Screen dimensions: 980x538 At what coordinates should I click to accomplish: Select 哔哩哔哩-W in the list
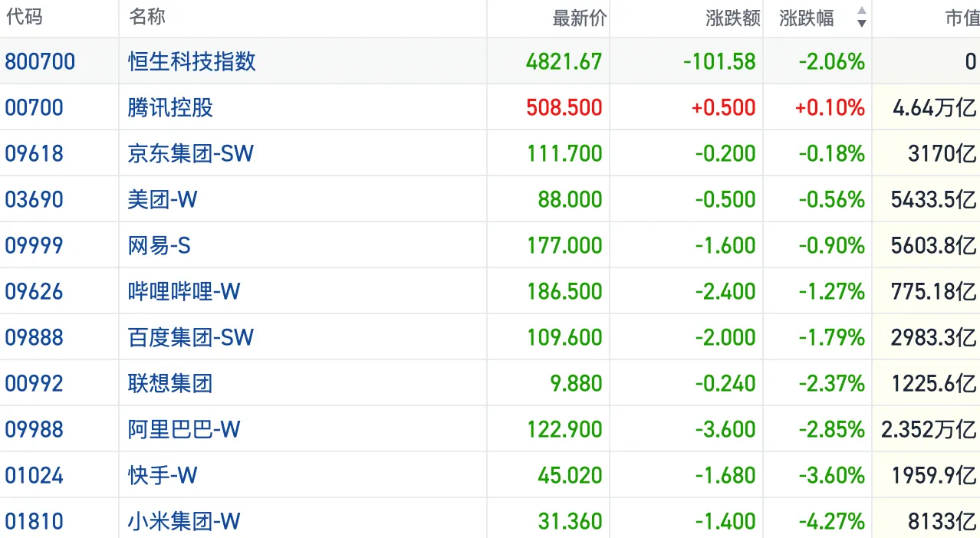pyautogui.click(x=184, y=291)
